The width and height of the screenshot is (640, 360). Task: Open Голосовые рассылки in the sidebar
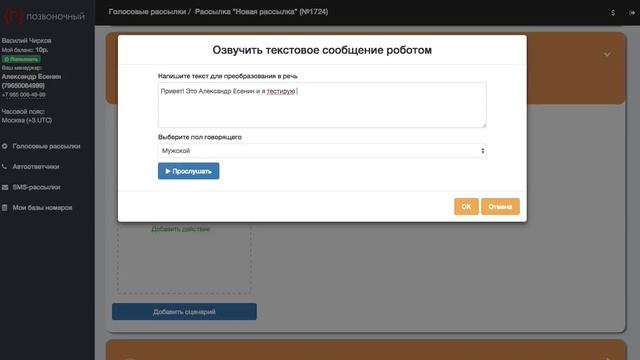46,146
